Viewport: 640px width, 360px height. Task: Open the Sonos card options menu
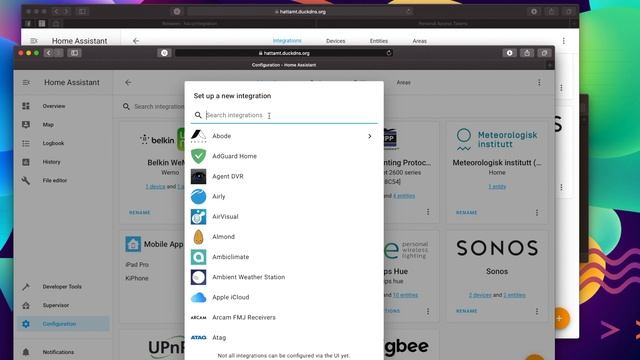(537, 311)
